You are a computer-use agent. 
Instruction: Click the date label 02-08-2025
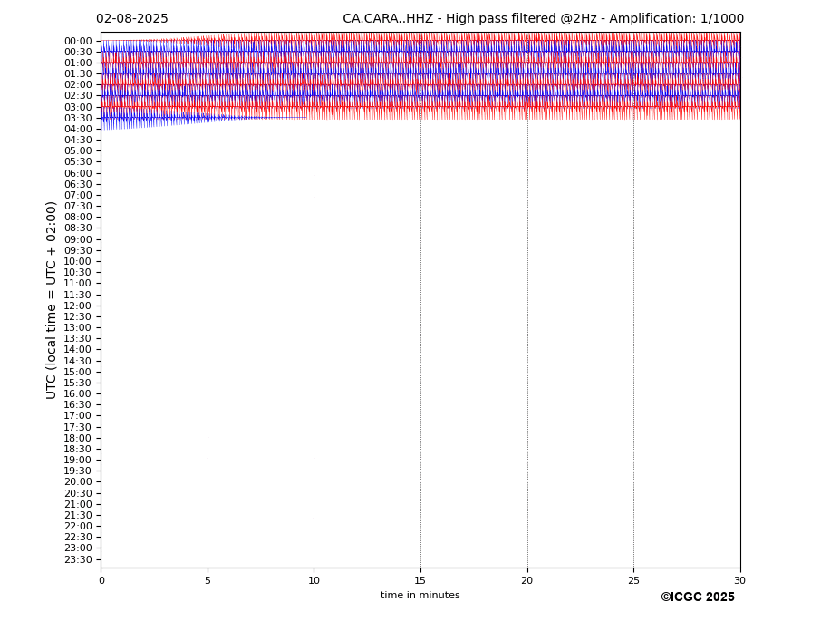click(x=131, y=19)
